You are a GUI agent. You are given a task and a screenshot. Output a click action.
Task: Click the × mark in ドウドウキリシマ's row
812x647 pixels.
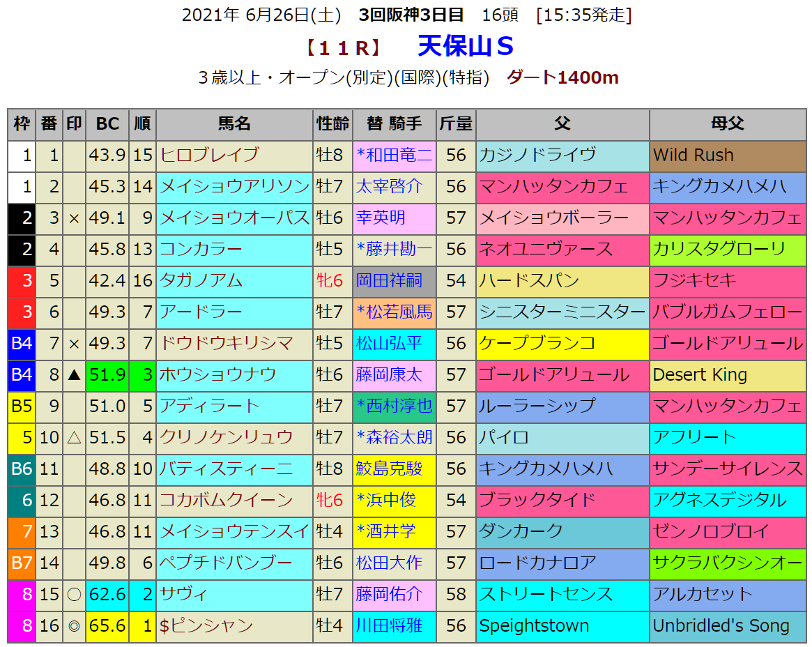[74, 343]
